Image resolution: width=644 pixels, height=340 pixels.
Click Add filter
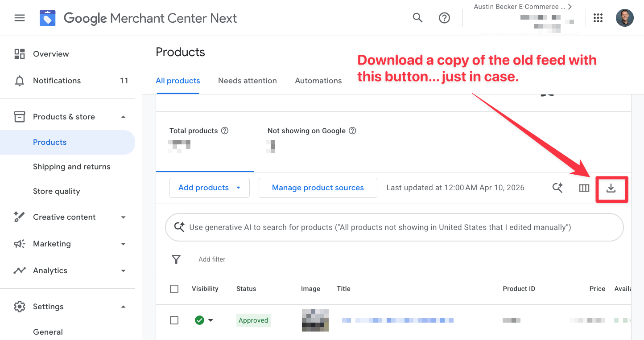212,259
